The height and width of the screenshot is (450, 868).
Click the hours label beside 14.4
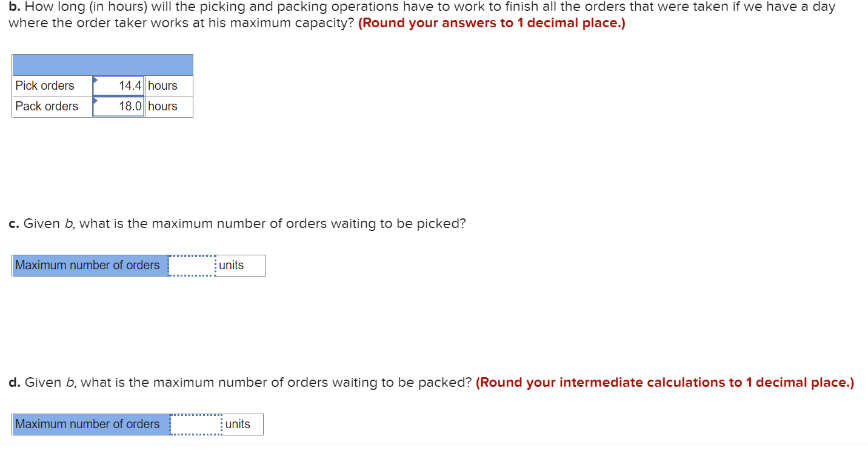pos(162,86)
